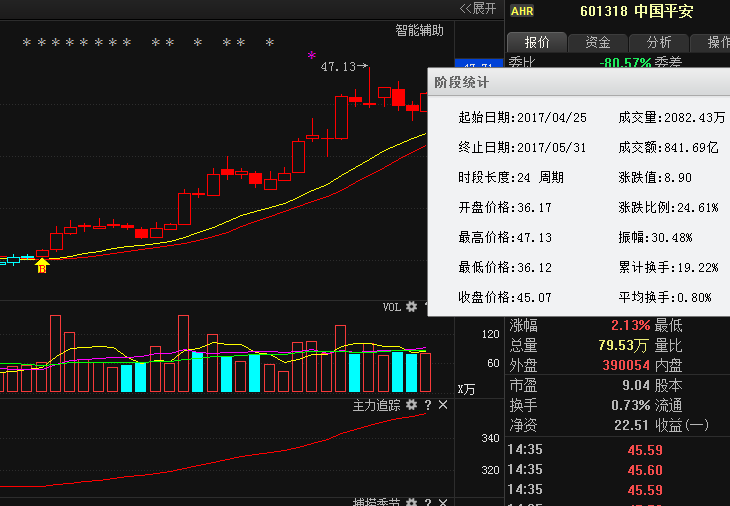Close the 主力追踪 indicator panel
The height and width of the screenshot is (506, 730).
[x=443, y=405]
